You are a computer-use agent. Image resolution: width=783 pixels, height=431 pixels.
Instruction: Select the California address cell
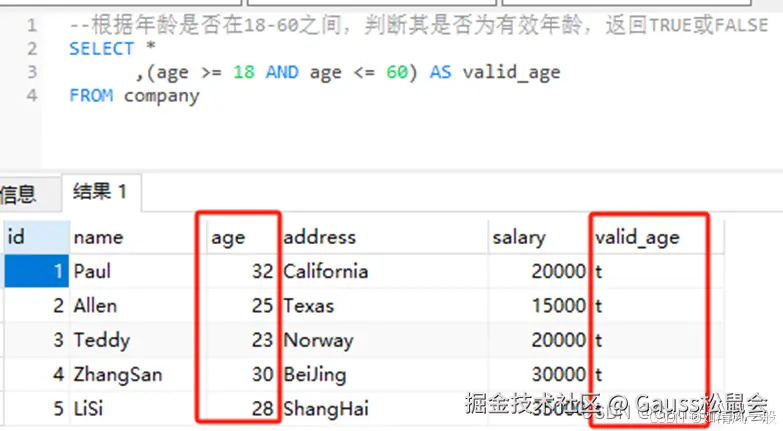point(383,271)
